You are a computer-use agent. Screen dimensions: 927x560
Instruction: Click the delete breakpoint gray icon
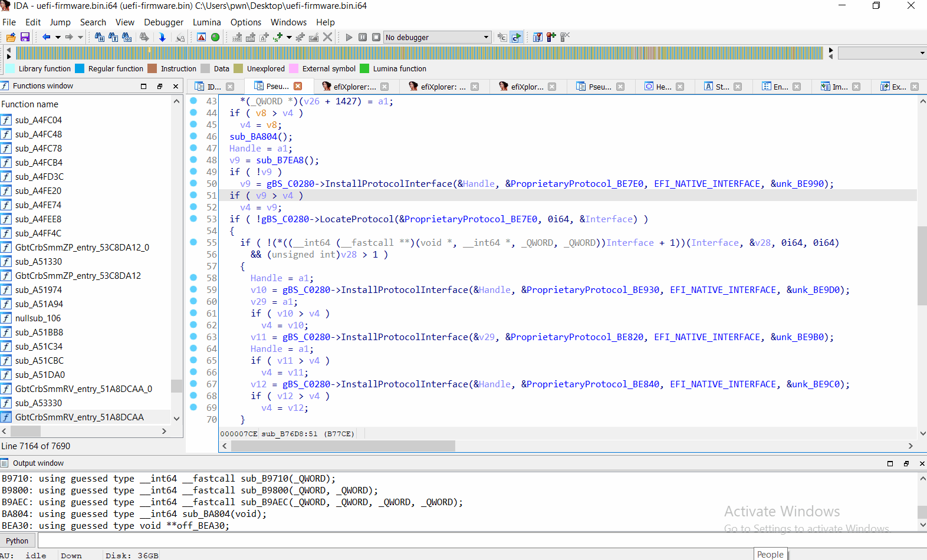pyautogui.click(x=564, y=37)
